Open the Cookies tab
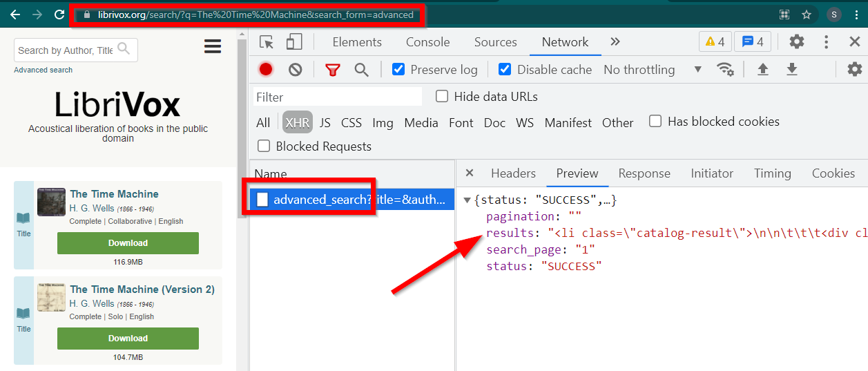 pyautogui.click(x=833, y=173)
